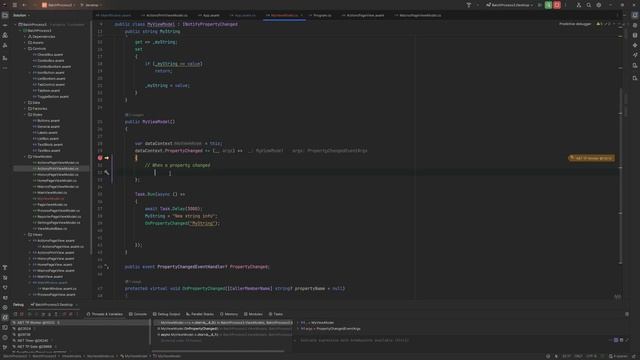Open BatchProcess1.Desktop run configuration dropdown
640x360 pixels.
pos(510,5)
